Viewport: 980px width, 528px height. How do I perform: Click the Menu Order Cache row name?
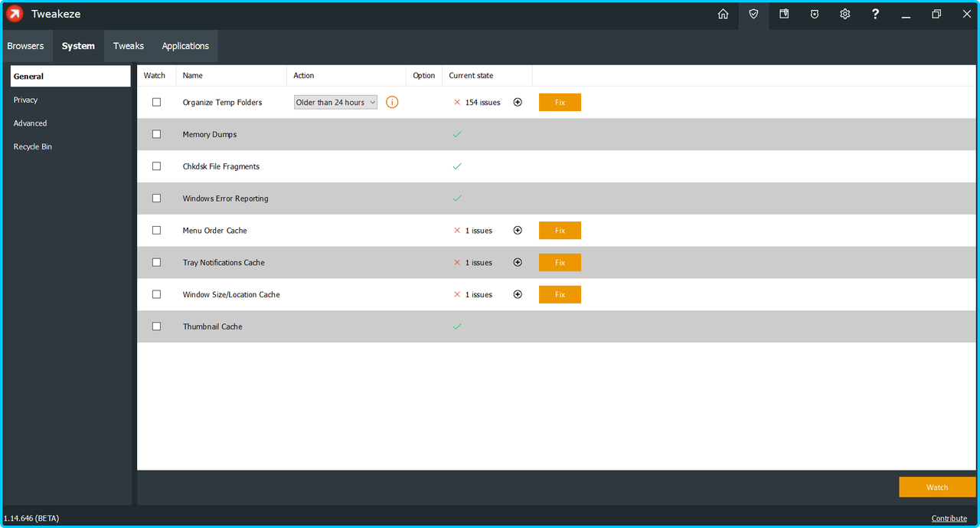click(x=215, y=230)
